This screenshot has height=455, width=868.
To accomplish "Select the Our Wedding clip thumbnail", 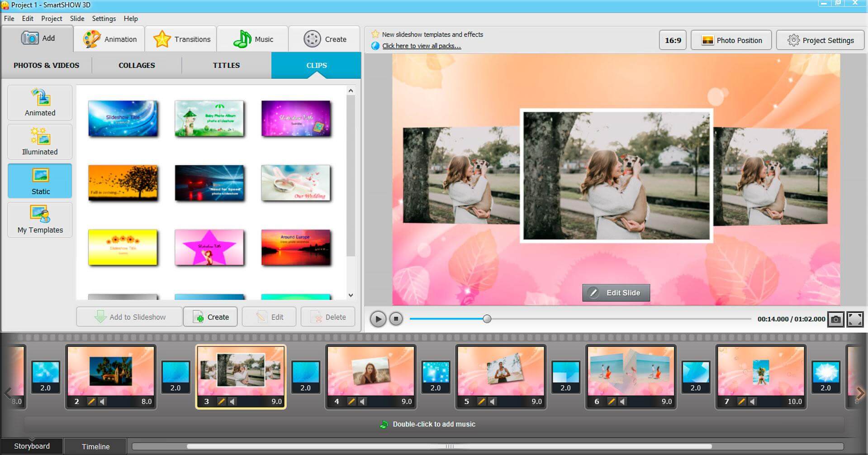I will point(296,183).
